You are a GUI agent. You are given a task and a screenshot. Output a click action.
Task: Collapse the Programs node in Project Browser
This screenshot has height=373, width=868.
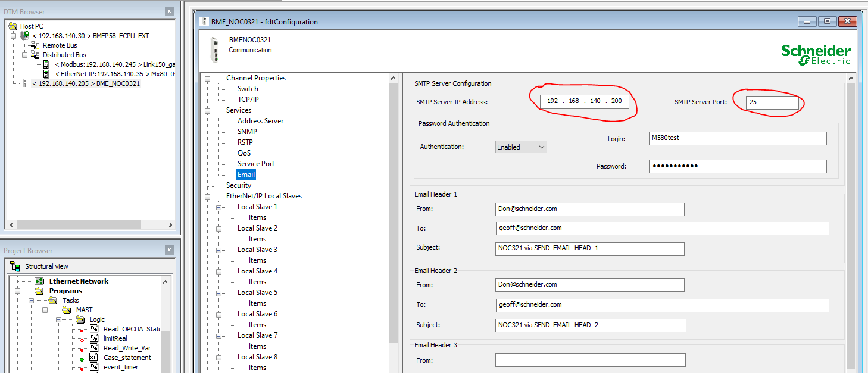[18, 291]
